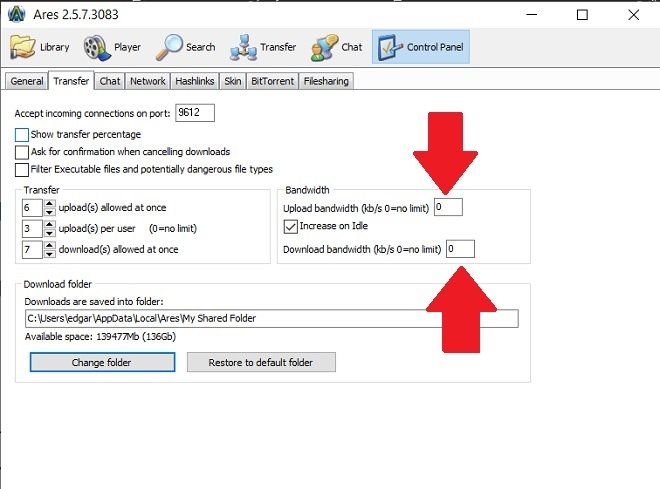
Task: Decrease uploads allowed at once
Action: tap(49, 212)
